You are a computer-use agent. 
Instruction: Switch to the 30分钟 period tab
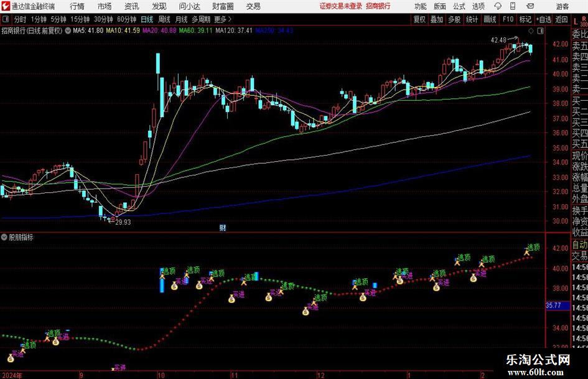(x=103, y=19)
